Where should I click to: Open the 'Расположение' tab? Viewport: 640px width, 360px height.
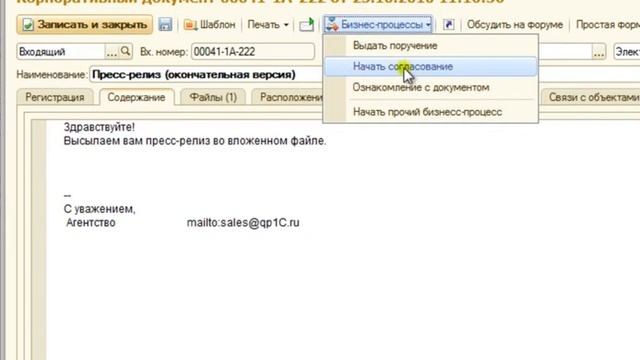point(287,98)
